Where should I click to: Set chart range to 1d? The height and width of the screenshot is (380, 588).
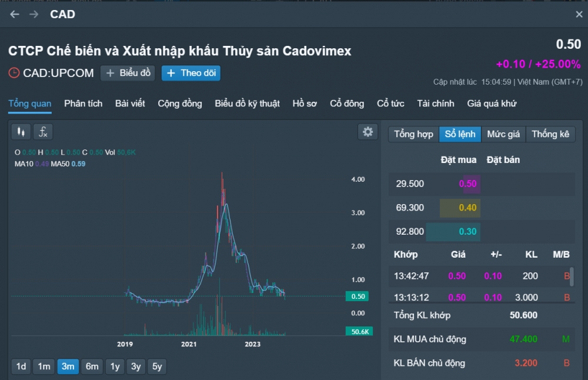pyautogui.click(x=21, y=366)
